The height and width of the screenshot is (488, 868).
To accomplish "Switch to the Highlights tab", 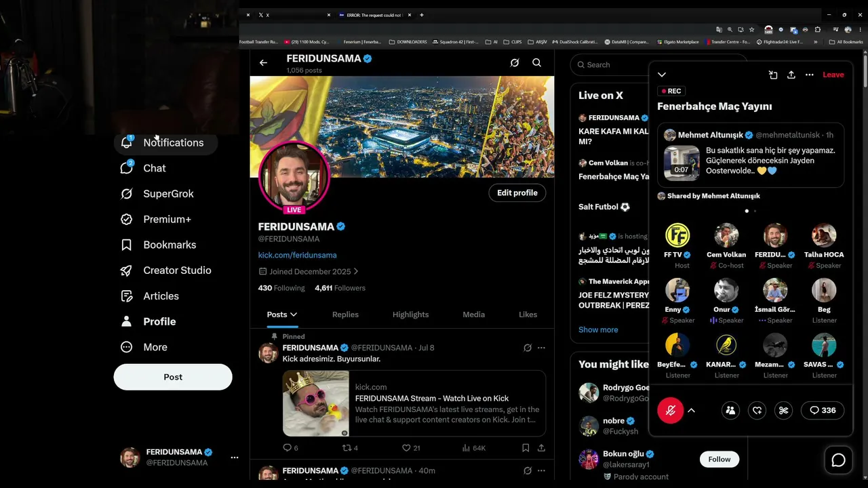I will click(x=410, y=314).
